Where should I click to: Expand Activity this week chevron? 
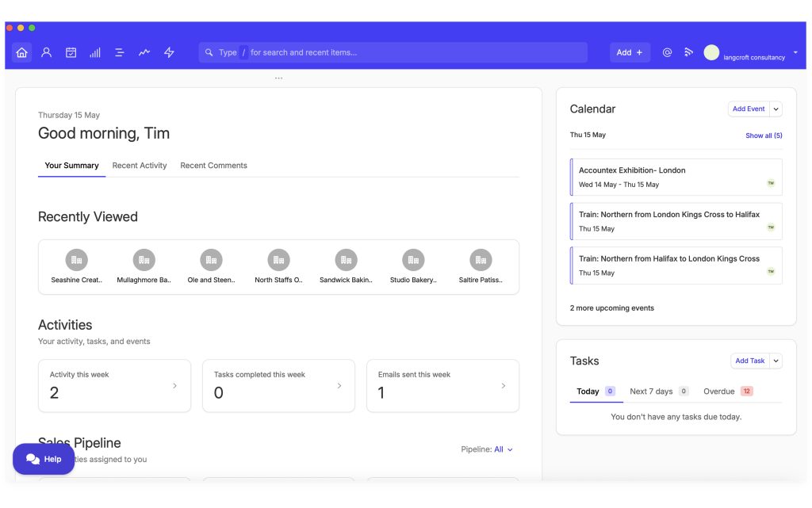175,386
